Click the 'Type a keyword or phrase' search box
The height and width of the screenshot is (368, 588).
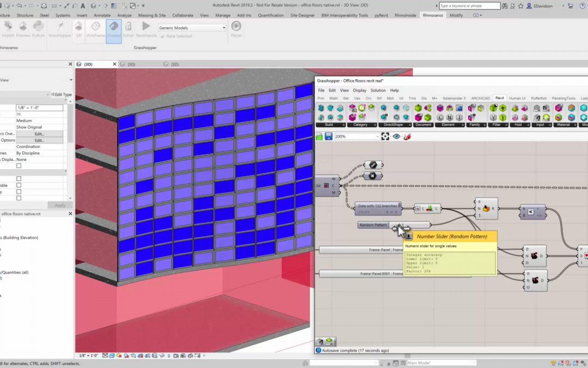tap(469, 5)
